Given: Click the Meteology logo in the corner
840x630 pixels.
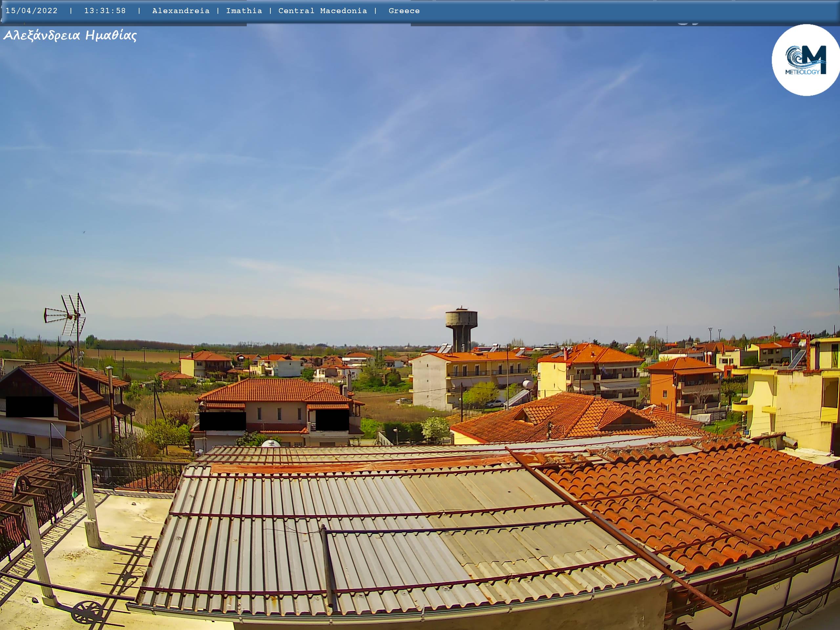Looking at the screenshot, I should [x=806, y=60].
